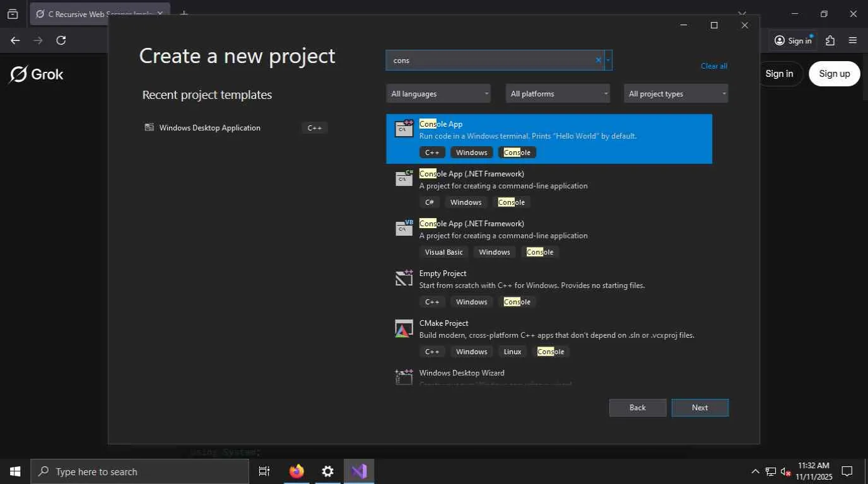868x484 pixels.
Task: Click "Start from scratch with C++" description
Action: tap(532, 285)
